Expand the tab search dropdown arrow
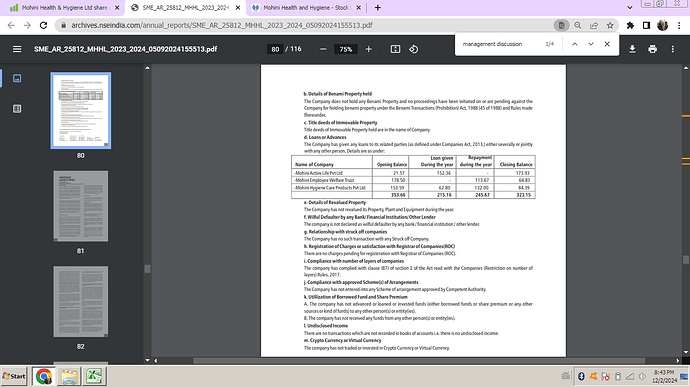Viewport: 690px width, 387px height. 630,7
